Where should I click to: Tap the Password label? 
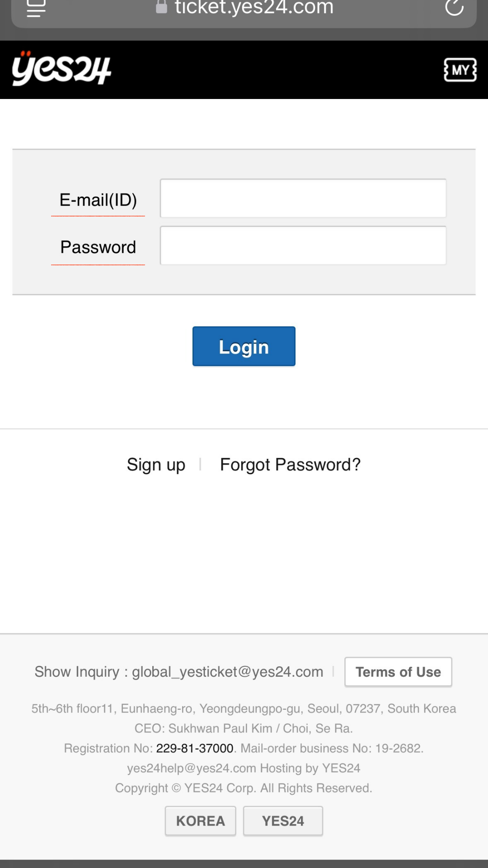point(98,247)
